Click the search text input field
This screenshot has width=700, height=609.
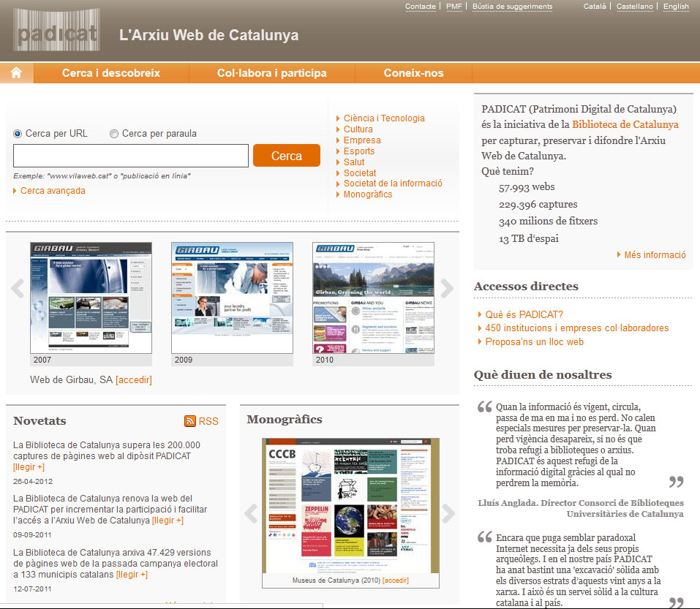tap(131, 156)
